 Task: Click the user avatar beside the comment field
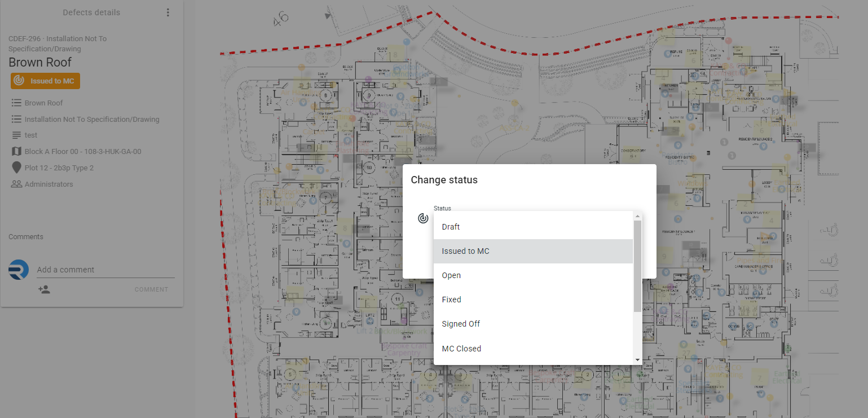click(x=19, y=270)
